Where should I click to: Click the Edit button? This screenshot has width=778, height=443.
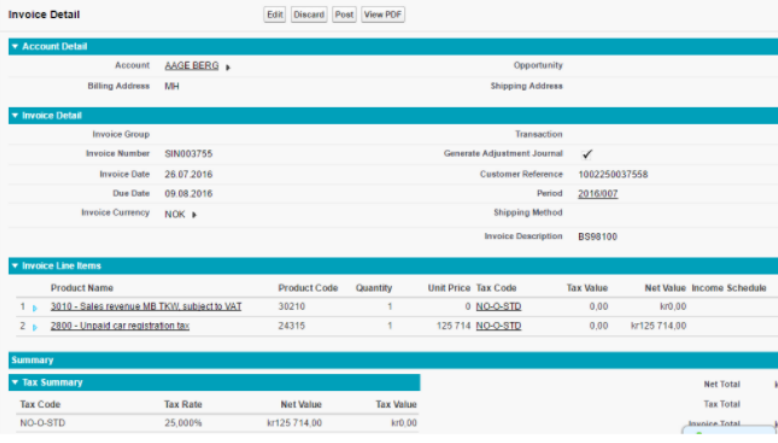274,14
